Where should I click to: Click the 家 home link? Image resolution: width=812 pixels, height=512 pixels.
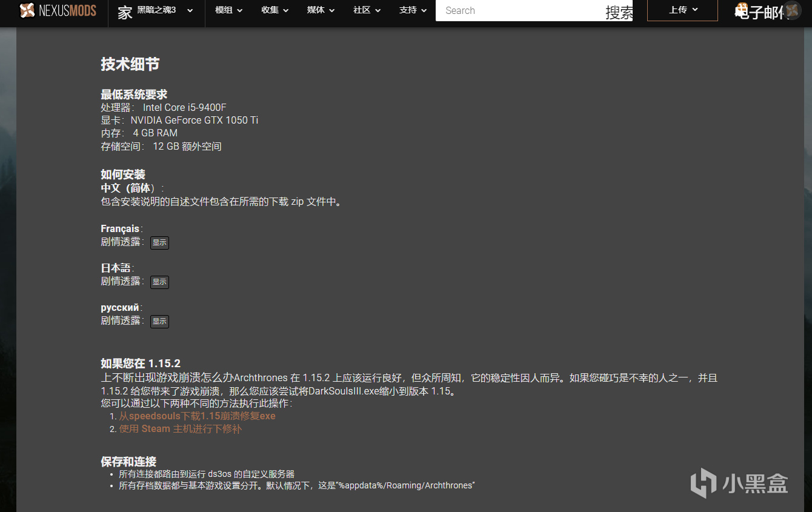(x=125, y=12)
